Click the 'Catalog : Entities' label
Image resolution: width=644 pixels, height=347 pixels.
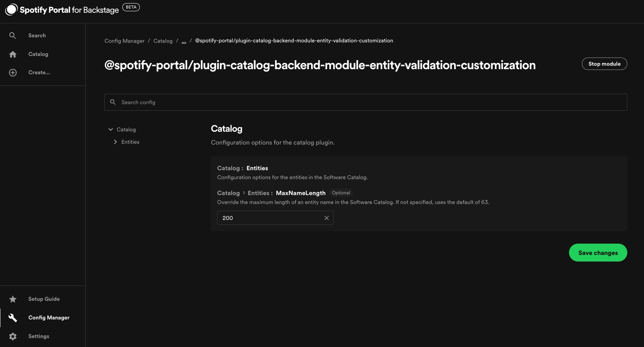[x=242, y=168]
